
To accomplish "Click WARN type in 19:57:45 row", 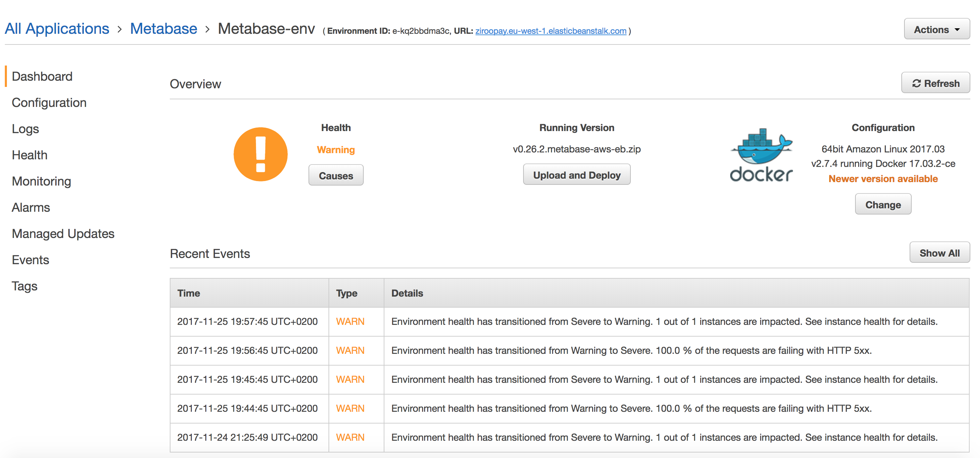I will [350, 321].
